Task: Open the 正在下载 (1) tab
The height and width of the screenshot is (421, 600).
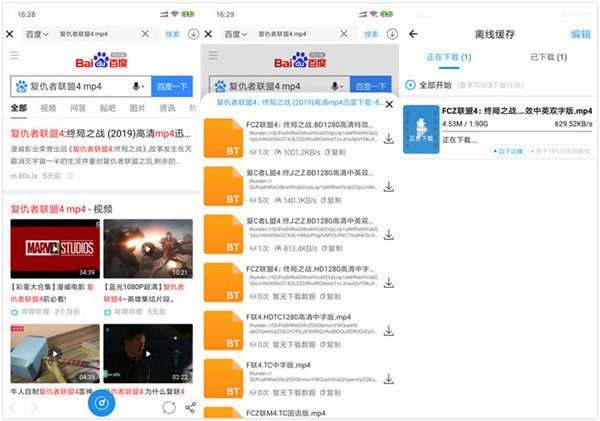Action: pyautogui.click(x=449, y=57)
